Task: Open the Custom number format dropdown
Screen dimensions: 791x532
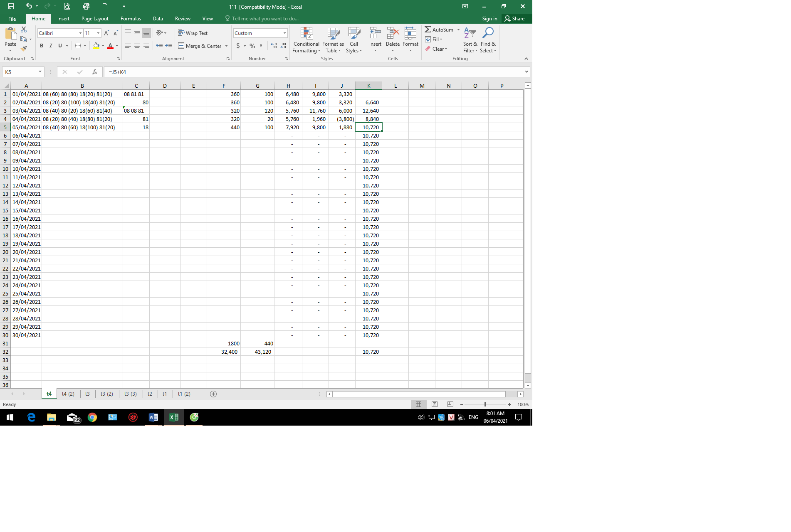Action: 284,33
